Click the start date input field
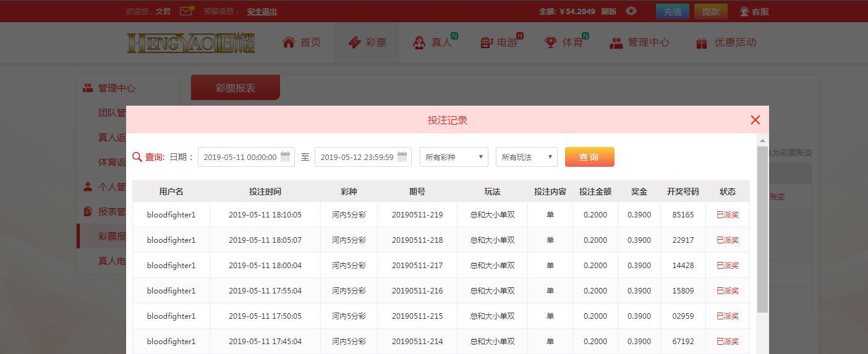 pyautogui.click(x=246, y=157)
